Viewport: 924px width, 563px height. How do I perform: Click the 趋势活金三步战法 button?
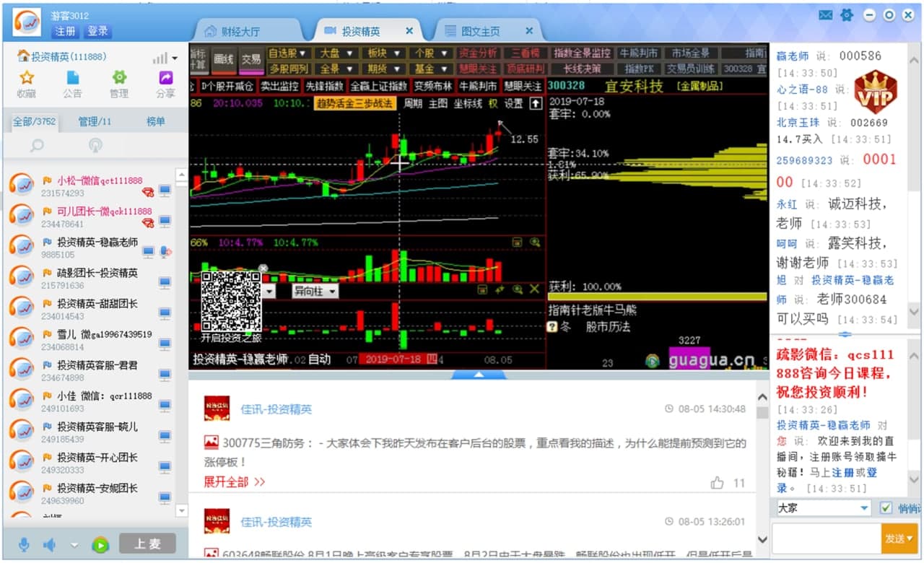click(x=354, y=104)
